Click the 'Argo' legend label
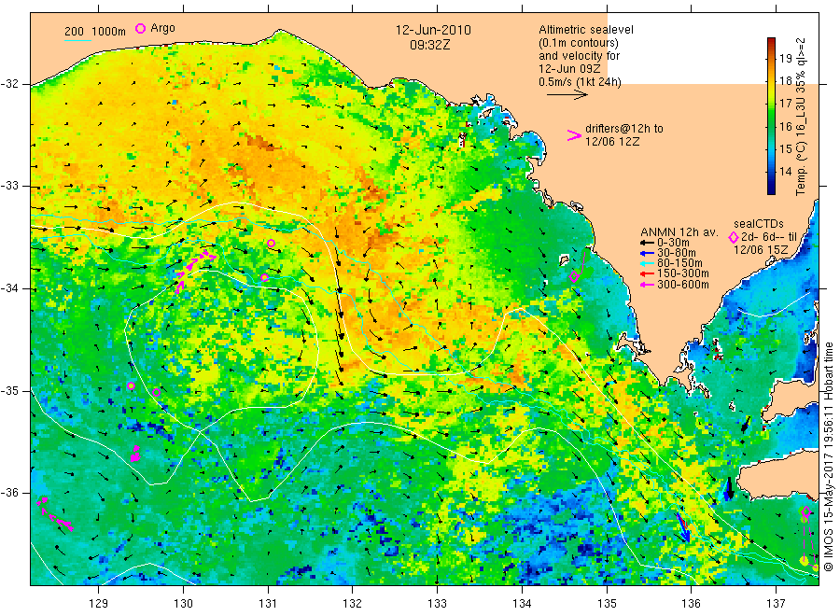Image resolution: width=840 pixels, height=616 pixels. point(162,28)
